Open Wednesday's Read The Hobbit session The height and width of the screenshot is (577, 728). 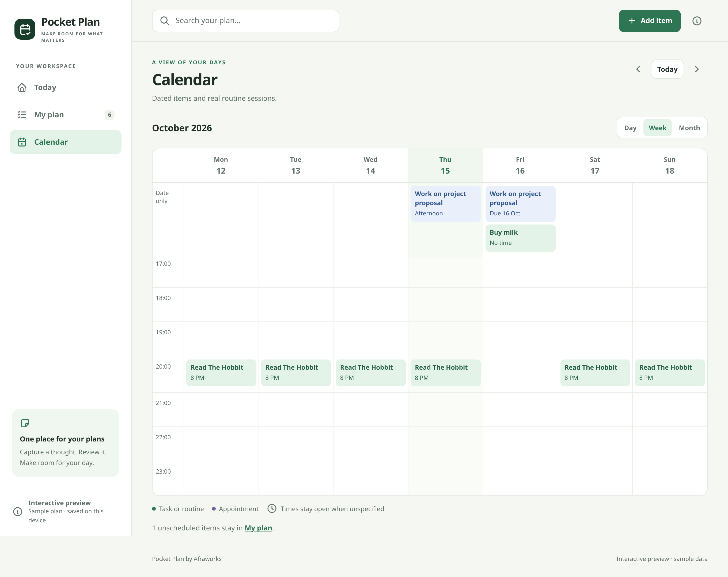point(371,373)
